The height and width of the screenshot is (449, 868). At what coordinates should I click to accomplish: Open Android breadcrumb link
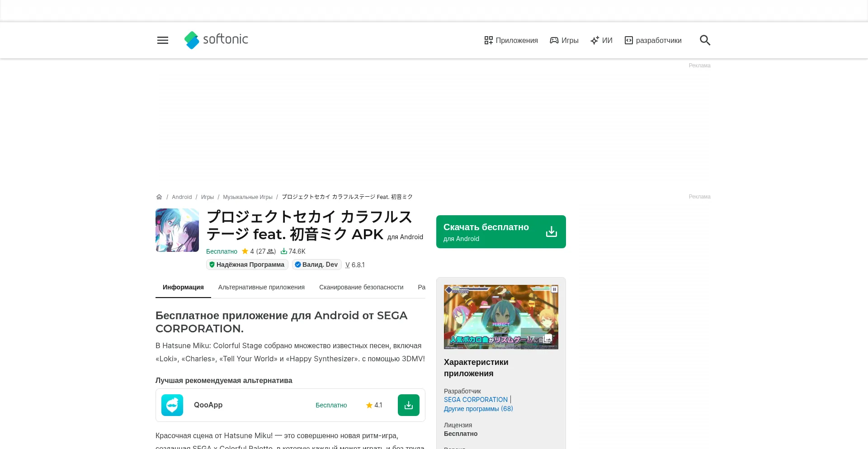(182, 197)
